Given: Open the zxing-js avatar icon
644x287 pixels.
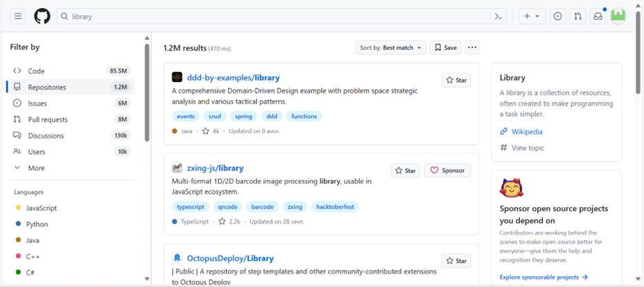Looking at the screenshot, I should (177, 168).
